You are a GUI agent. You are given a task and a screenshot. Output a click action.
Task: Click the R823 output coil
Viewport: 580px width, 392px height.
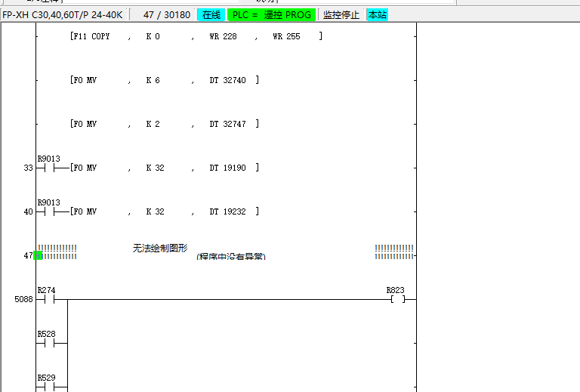point(397,299)
